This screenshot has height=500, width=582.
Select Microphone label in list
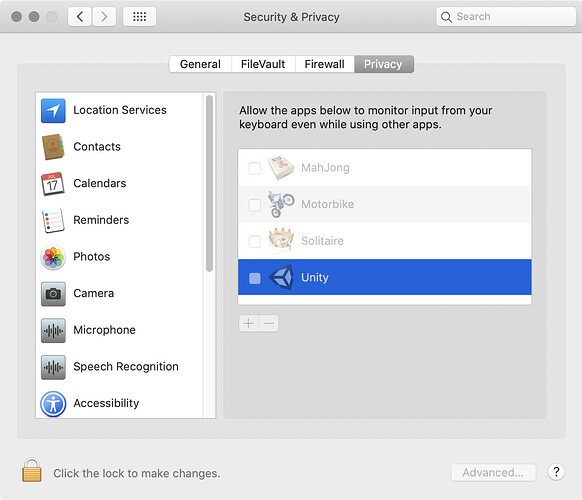point(104,330)
